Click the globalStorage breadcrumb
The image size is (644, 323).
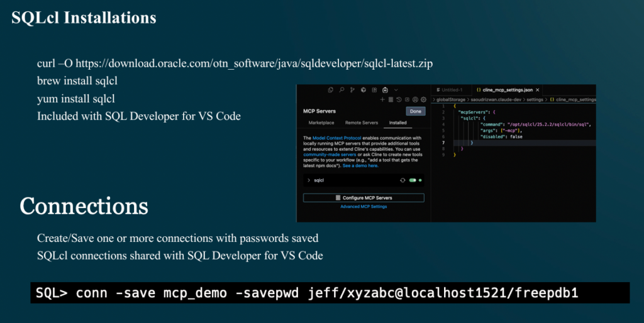click(450, 100)
